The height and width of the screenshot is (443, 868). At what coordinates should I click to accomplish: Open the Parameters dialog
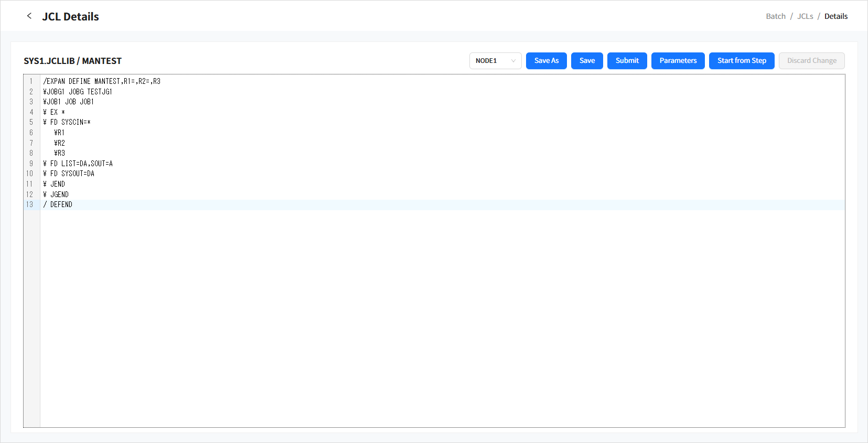[x=678, y=61]
